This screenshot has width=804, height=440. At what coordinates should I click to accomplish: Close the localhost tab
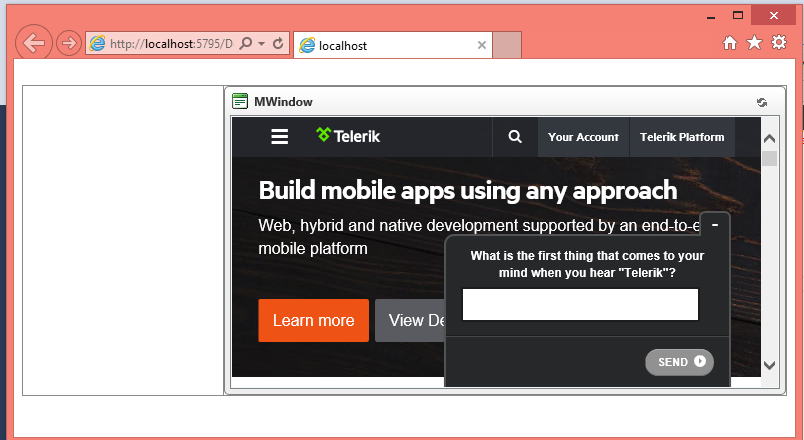tap(481, 45)
